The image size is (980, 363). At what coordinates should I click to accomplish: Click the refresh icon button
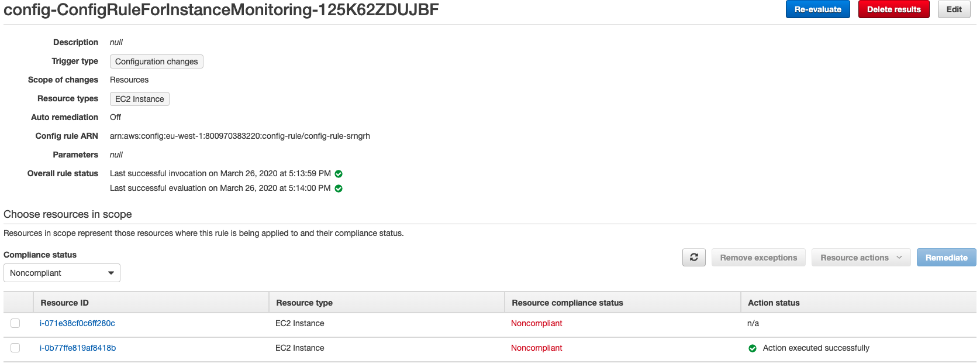click(694, 258)
